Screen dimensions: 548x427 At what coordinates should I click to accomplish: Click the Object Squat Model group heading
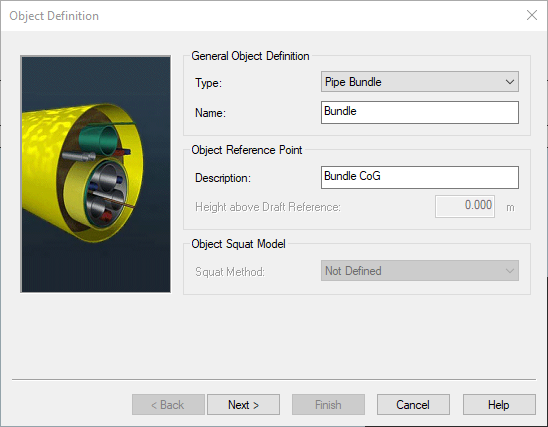point(238,244)
